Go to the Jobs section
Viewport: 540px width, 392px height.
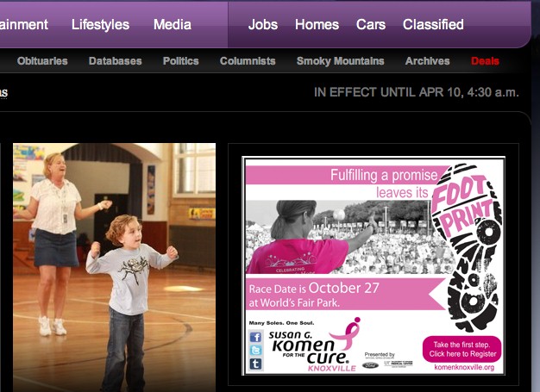[x=263, y=24]
